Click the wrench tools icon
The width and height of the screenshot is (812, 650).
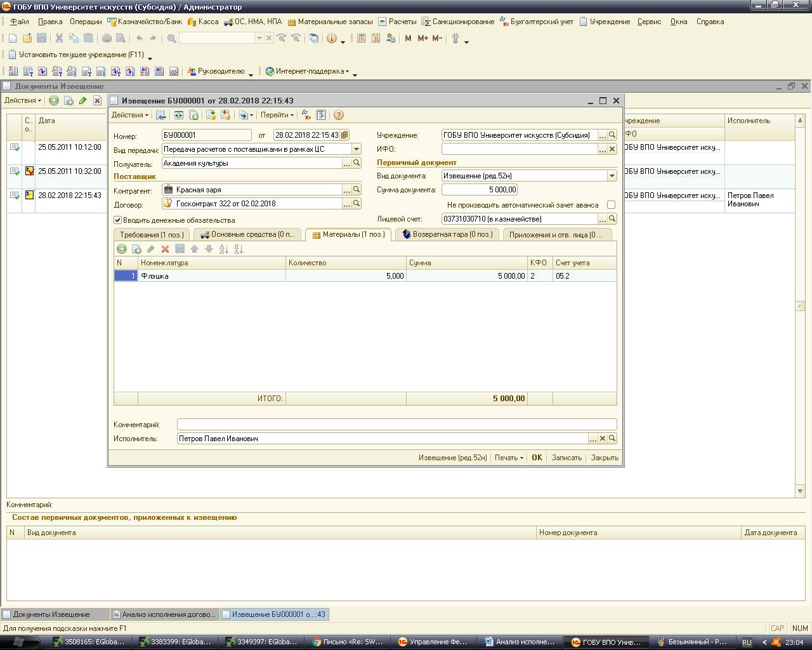pyautogui.click(x=455, y=38)
